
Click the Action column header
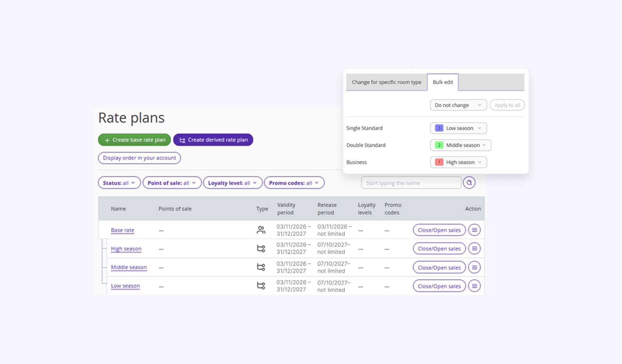(x=473, y=209)
